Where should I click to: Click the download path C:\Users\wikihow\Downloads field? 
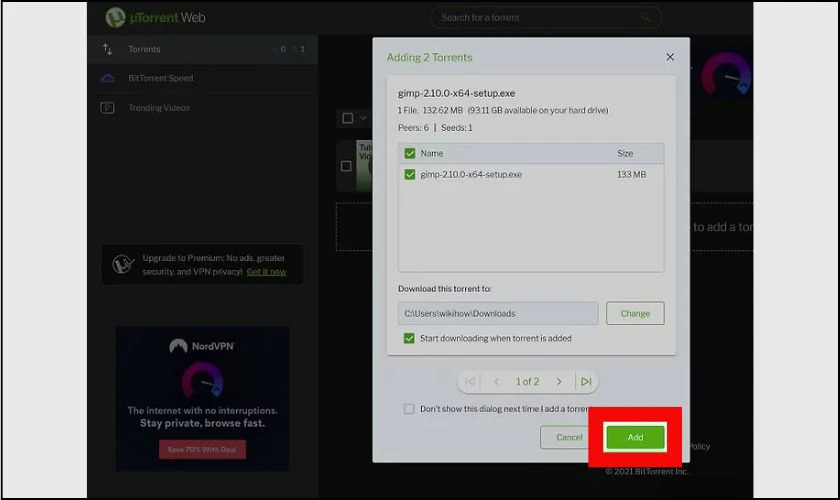point(498,314)
